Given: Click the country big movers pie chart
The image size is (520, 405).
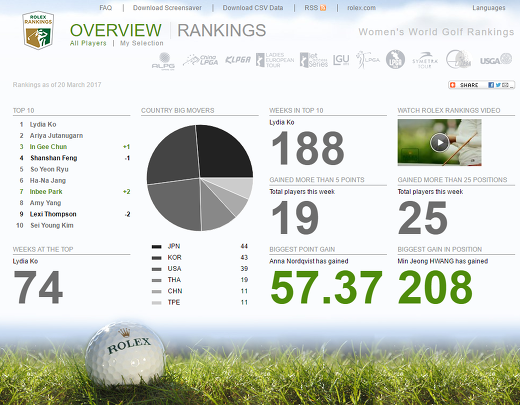Looking at the screenshot, I should [200, 178].
